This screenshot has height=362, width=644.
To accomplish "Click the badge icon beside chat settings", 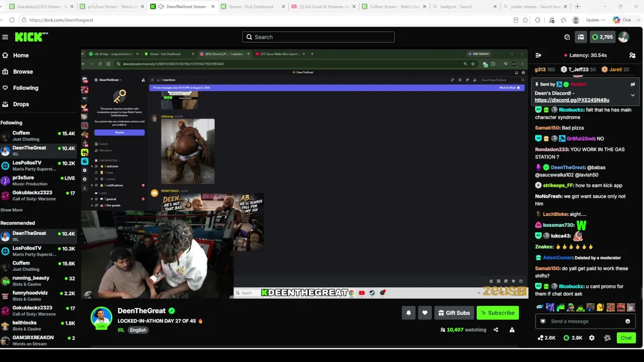I will click(x=607, y=338).
